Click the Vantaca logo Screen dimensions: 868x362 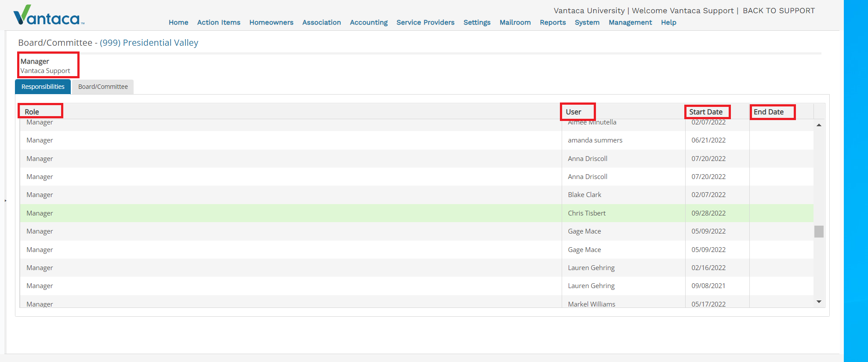click(48, 15)
